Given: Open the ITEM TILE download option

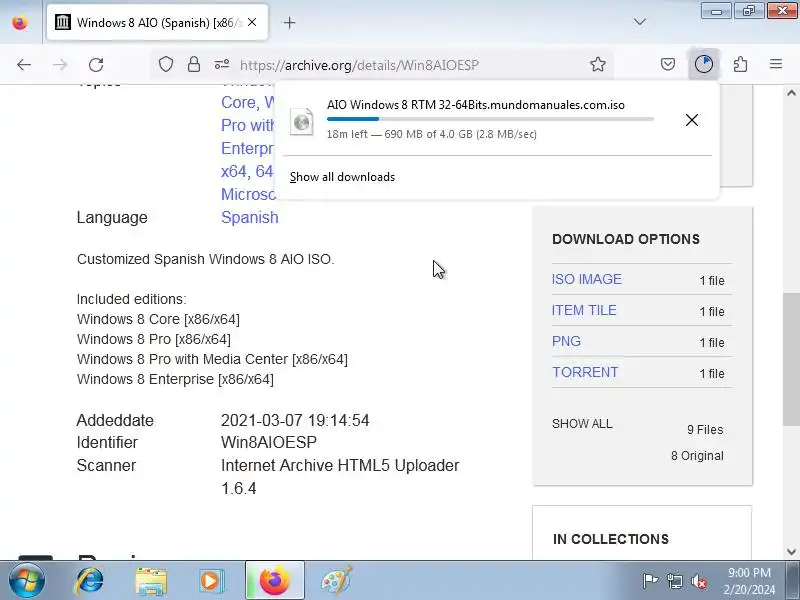Looking at the screenshot, I should [584, 310].
